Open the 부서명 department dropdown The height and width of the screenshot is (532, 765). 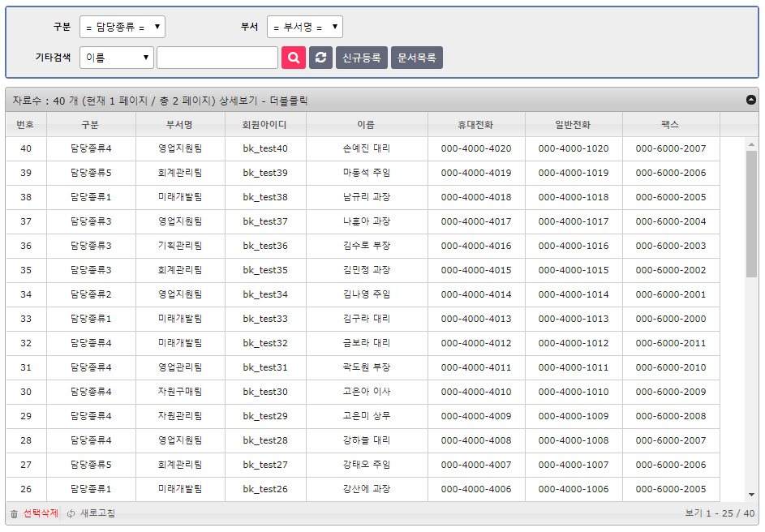pyautogui.click(x=304, y=27)
